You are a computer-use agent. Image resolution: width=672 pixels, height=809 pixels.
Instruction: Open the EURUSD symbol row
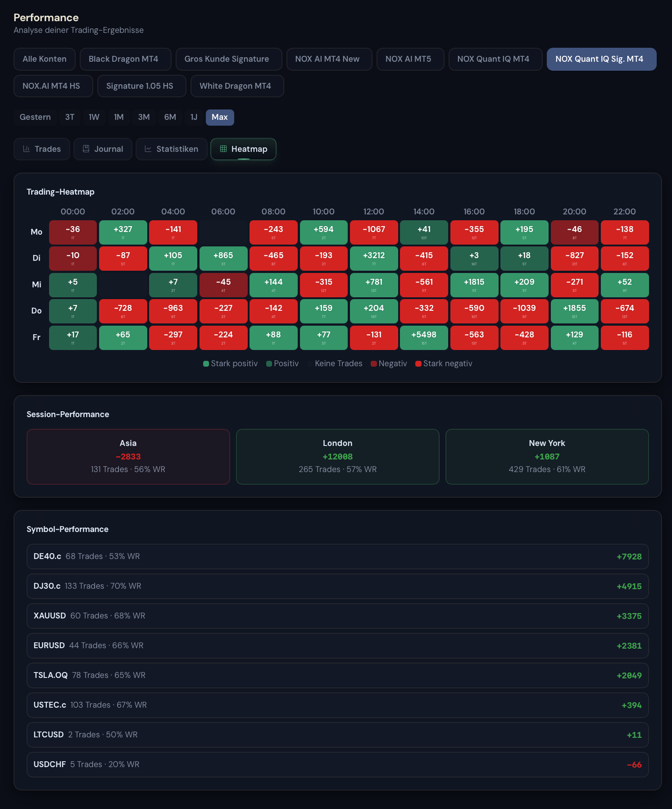(338, 645)
